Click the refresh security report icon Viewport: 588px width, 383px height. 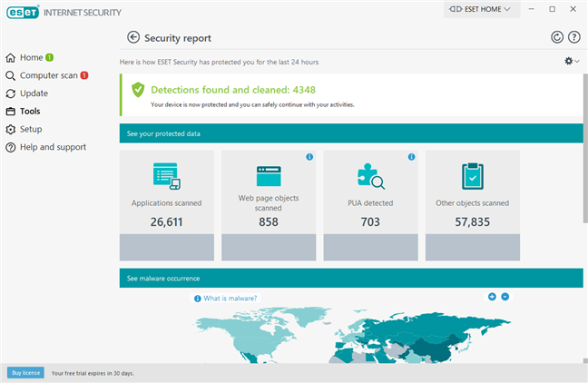tap(557, 37)
